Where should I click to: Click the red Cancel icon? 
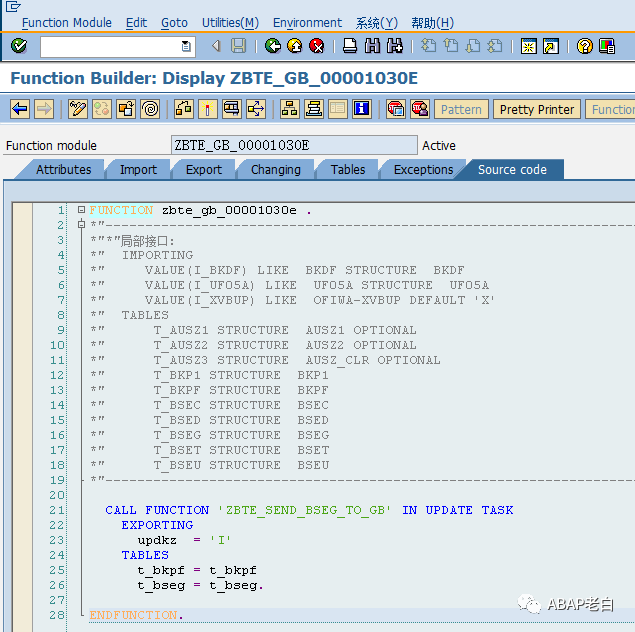(x=317, y=46)
